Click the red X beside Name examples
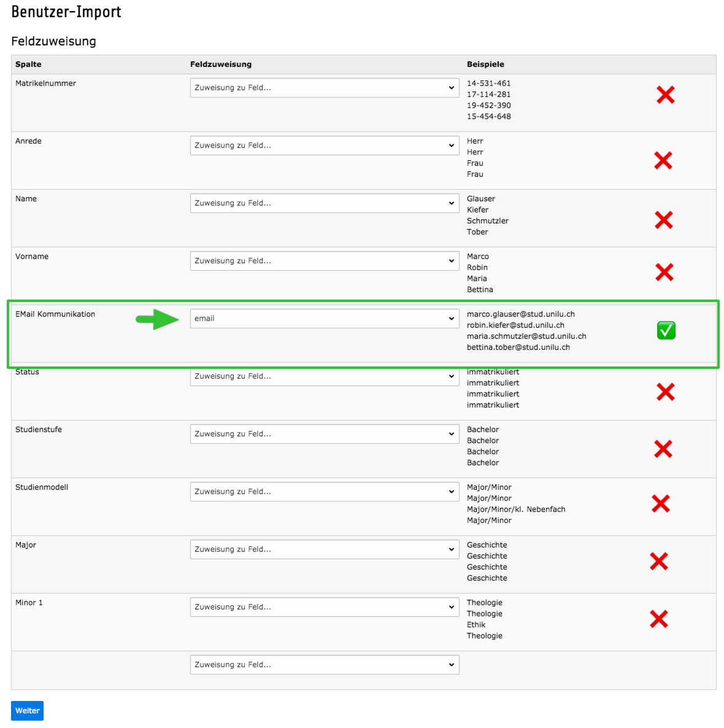Viewport: 724px width, 728px height. point(664,220)
